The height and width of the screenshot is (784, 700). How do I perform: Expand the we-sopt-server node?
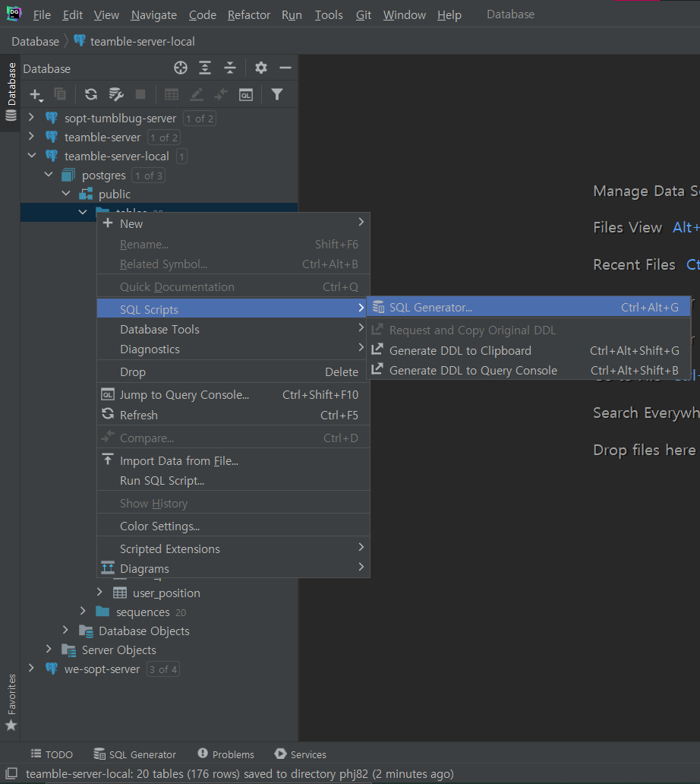pos(32,669)
